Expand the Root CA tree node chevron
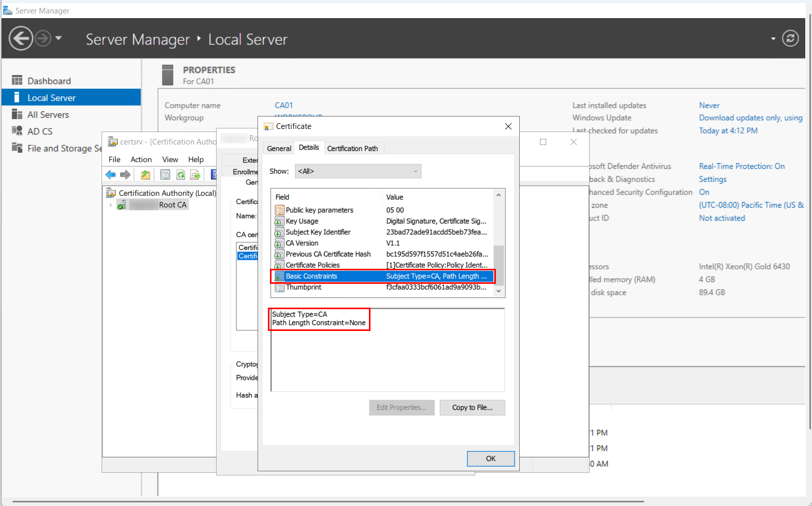The height and width of the screenshot is (506, 812). 110,205
